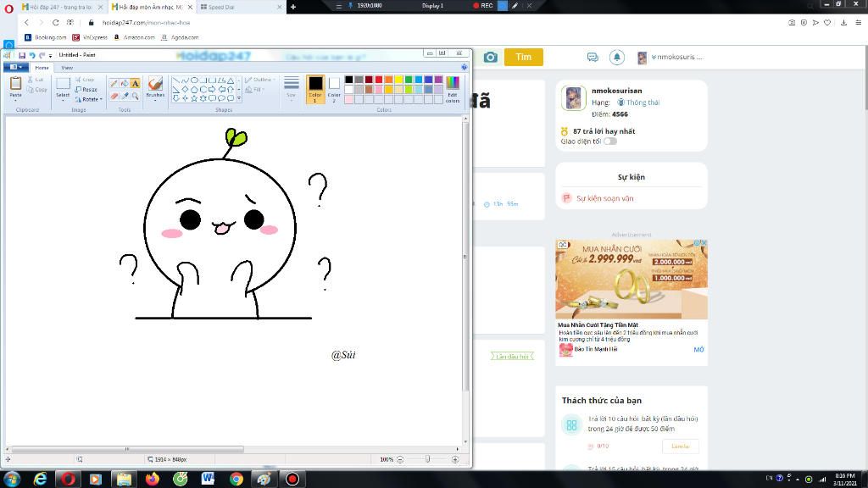Click the Làm lại button in challenges
This screenshot has height=488, width=868.
tap(681, 446)
